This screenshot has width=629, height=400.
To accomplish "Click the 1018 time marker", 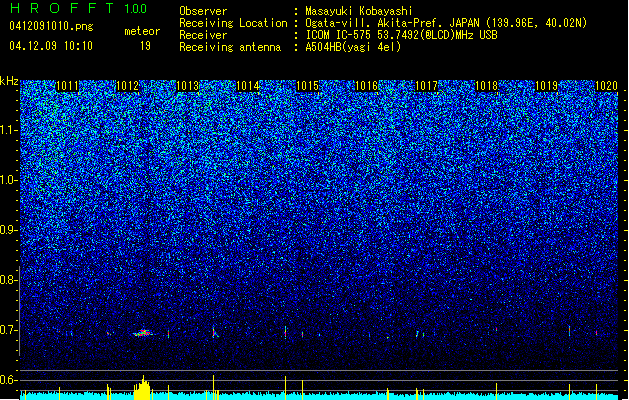I will [487, 86].
